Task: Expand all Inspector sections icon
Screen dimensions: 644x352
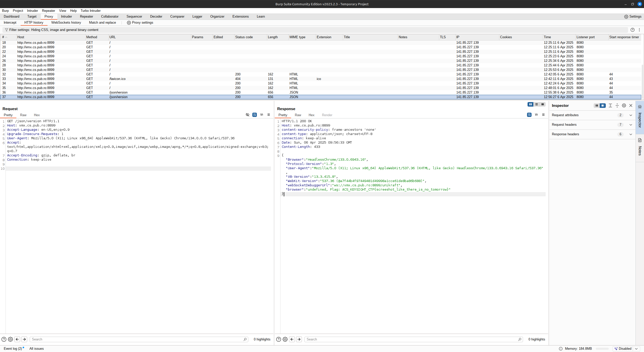Action: pyautogui.click(x=610, y=106)
